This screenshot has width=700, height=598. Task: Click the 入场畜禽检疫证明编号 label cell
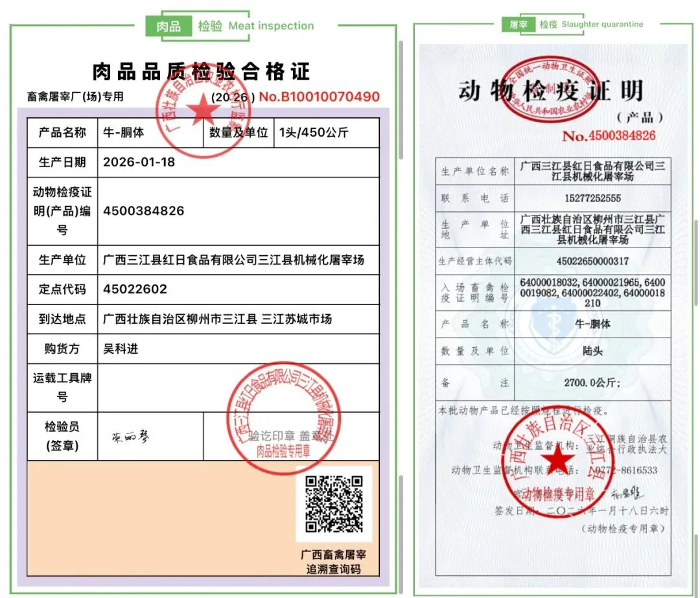[x=475, y=293]
